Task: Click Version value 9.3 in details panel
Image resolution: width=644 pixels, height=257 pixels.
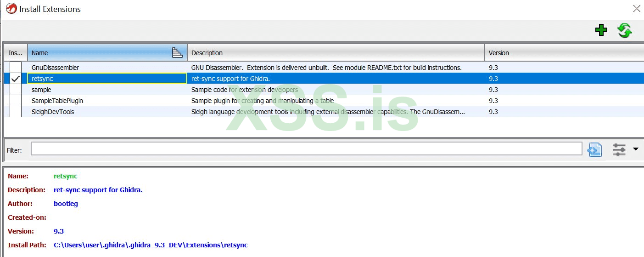Action: [x=59, y=231]
